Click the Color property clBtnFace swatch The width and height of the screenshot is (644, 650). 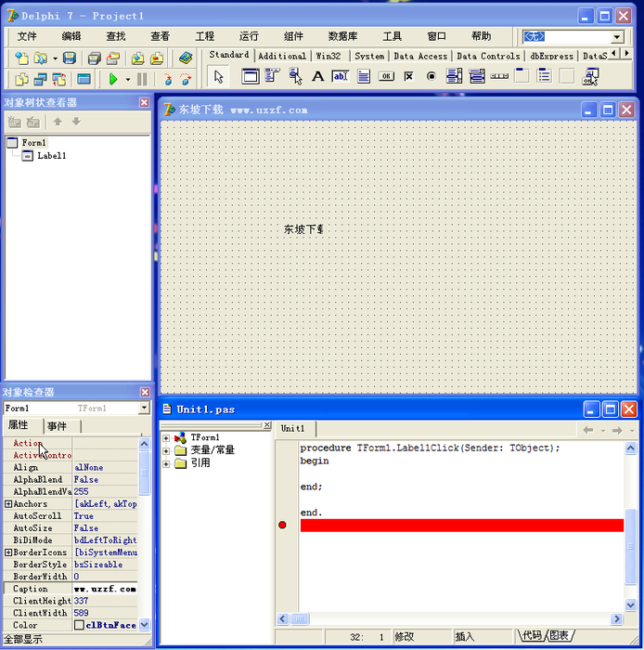point(80,625)
